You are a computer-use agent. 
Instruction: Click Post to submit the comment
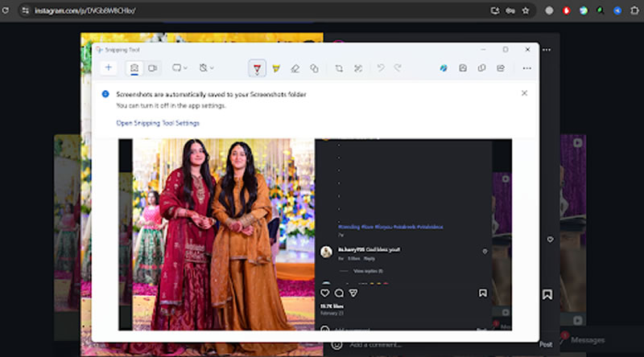[x=546, y=344]
